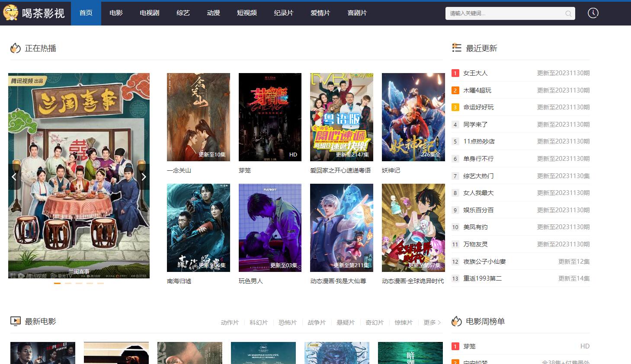
Task: Switch to 综艺 section
Action: point(183,13)
